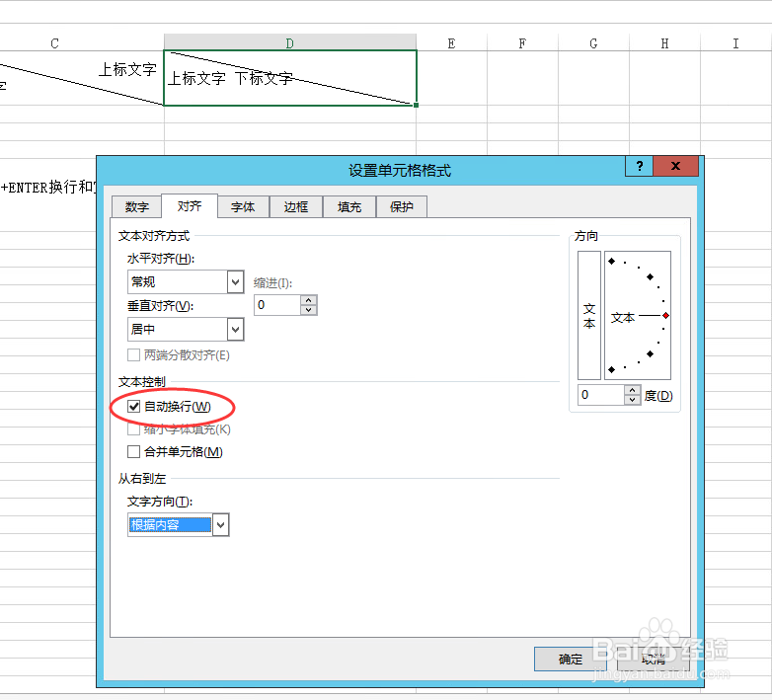Click the 两端分散对齐 checkbox
Image resolution: width=772 pixels, height=700 pixels.
coord(133,354)
